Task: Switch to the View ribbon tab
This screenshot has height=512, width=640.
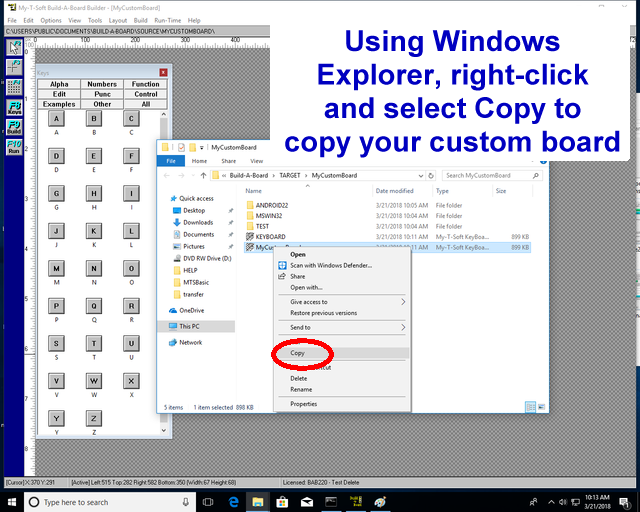Action: pos(257,160)
